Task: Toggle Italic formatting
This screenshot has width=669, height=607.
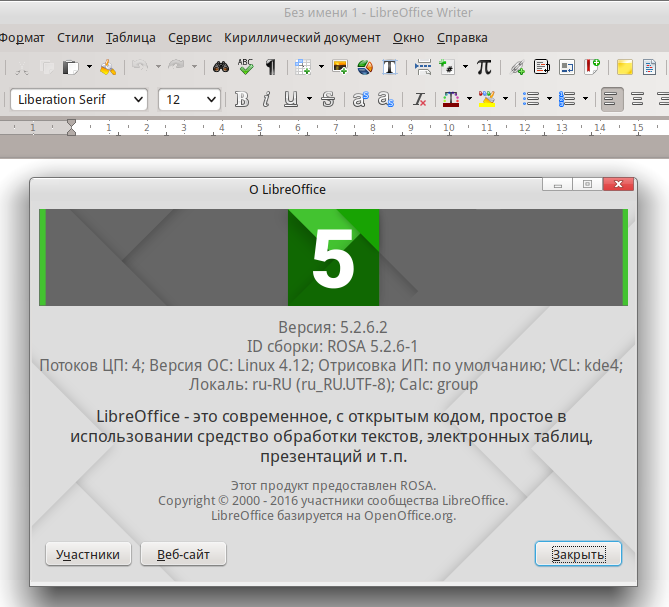Action: point(266,99)
